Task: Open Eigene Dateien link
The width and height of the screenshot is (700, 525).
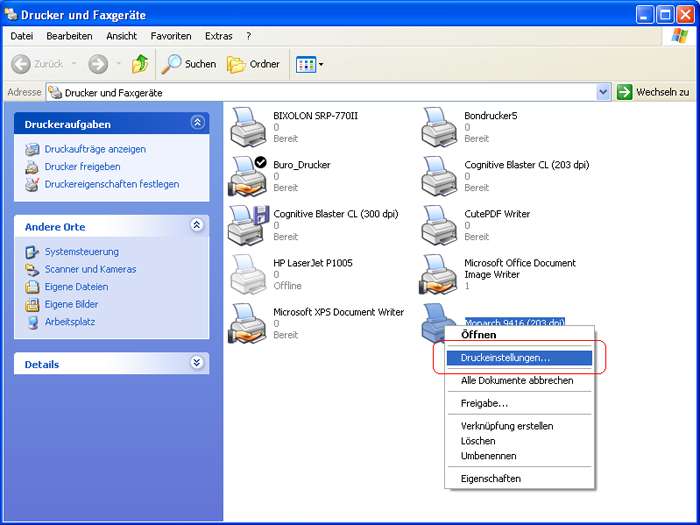Action: coord(76,287)
